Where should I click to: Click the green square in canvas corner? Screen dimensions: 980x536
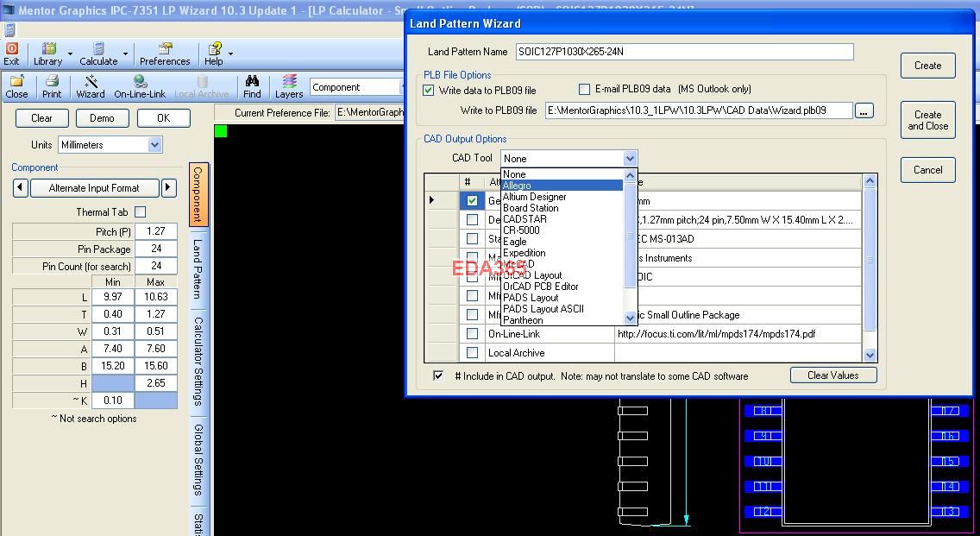click(x=221, y=130)
